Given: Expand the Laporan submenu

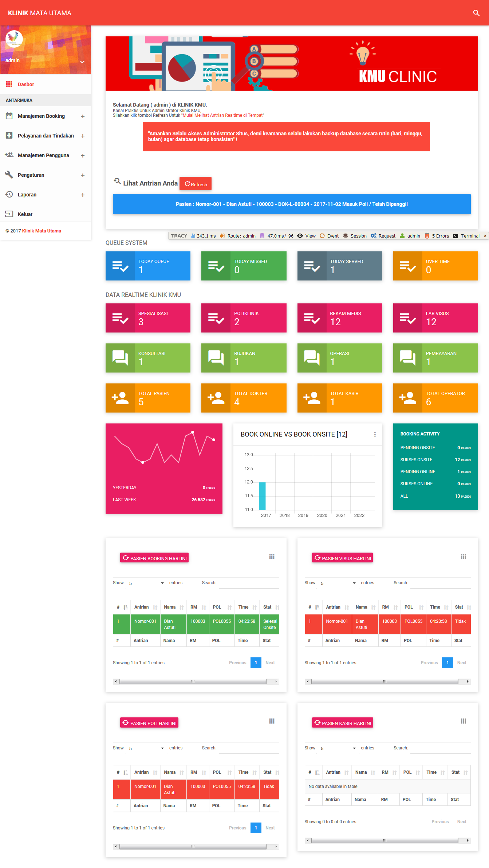Looking at the screenshot, I should pos(83,195).
